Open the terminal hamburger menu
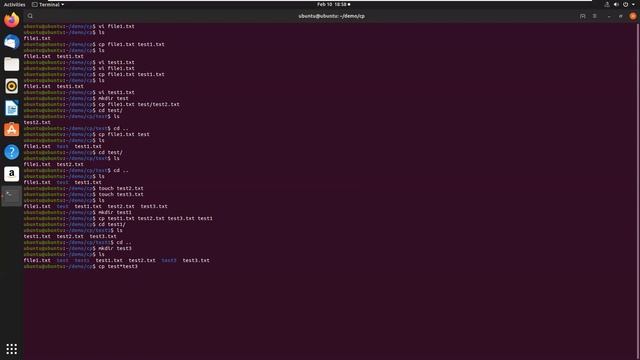 pyautogui.click(x=595, y=16)
